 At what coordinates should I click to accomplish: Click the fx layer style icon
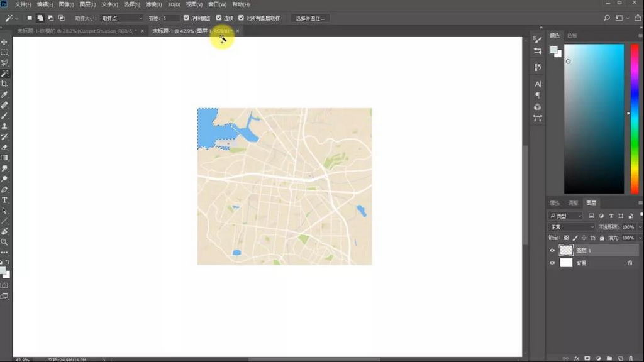point(576,358)
